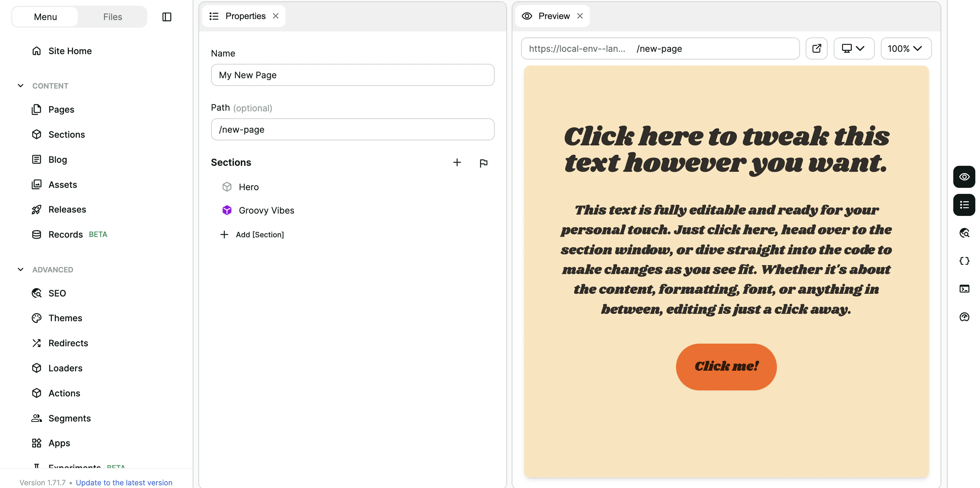Open preview in new window icon

coord(816,48)
